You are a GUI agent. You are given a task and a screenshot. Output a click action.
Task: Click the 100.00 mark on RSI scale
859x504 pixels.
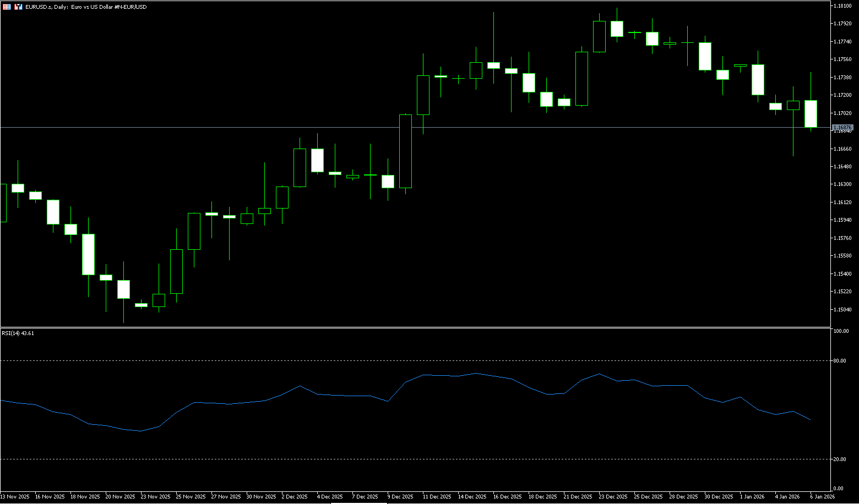click(x=841, y=331)
